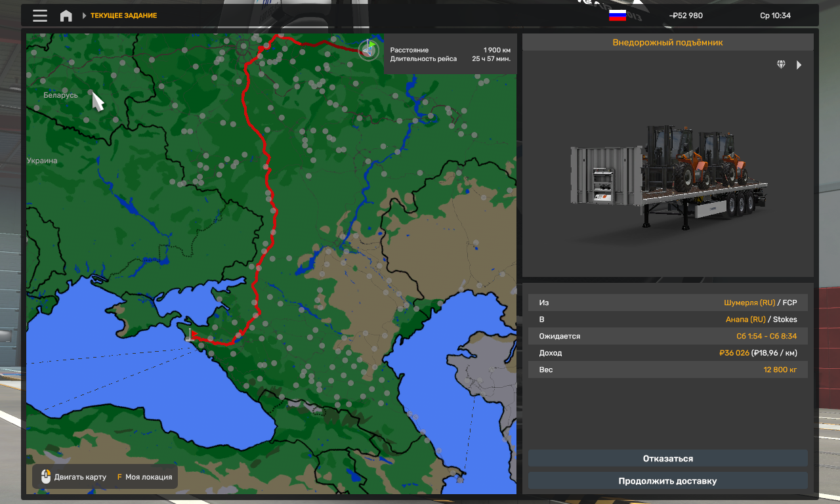The height and width of the screenshot is (504, 840).
Task: Click expected arrival Сб 1:54 - Сб 8:34
Action: 766,336
